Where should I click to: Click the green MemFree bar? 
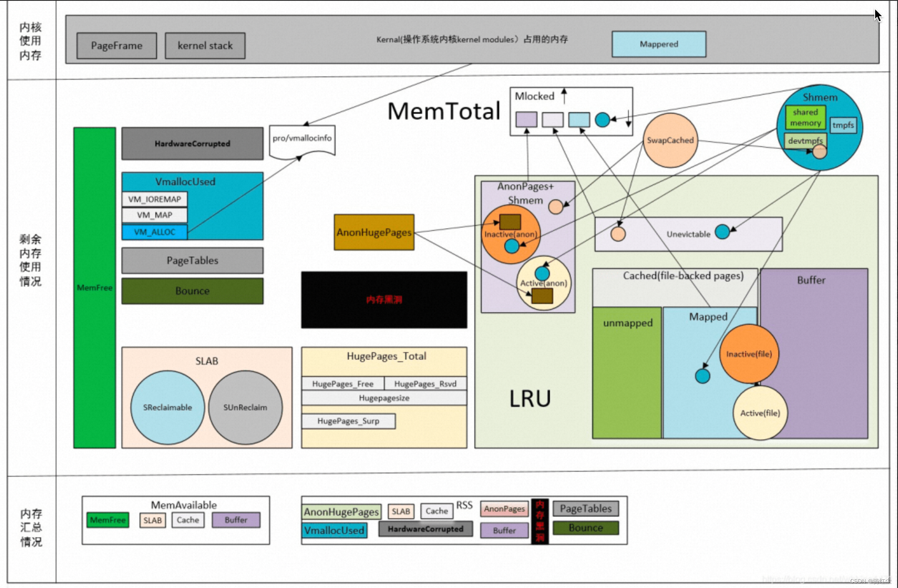point(95,287)
